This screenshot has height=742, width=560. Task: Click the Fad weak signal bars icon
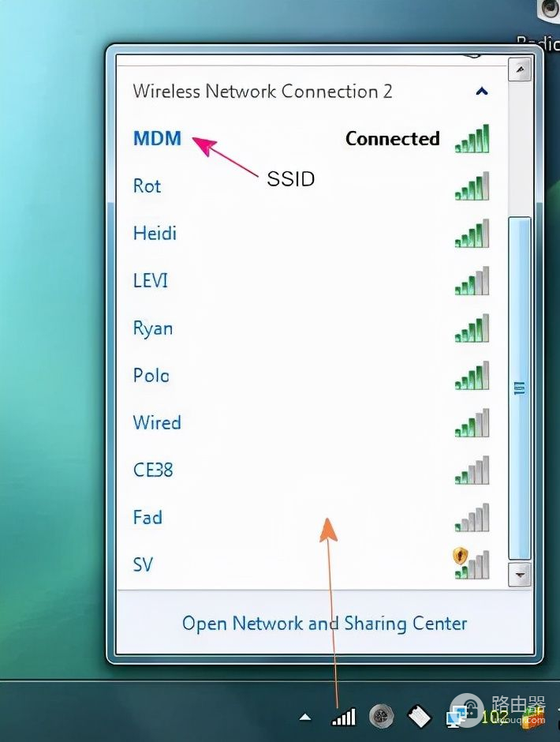coord(472,517)
